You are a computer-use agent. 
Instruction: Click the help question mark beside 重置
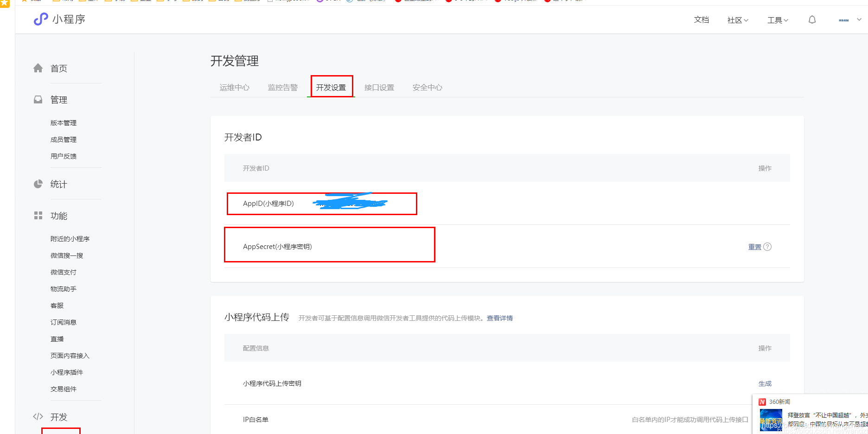coord(768,246)
